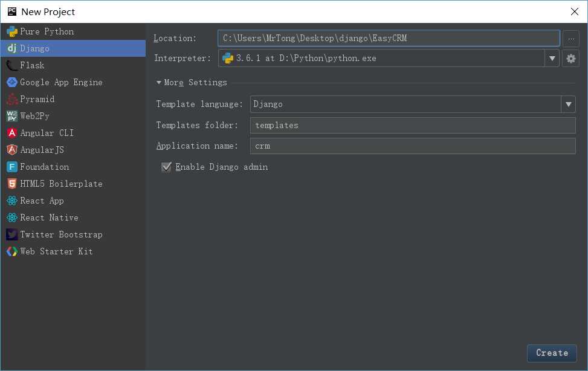Choose Angular CLI project type label
This screenshot has height=371, width=588.
pyautogui.click(x=47, y=133)
